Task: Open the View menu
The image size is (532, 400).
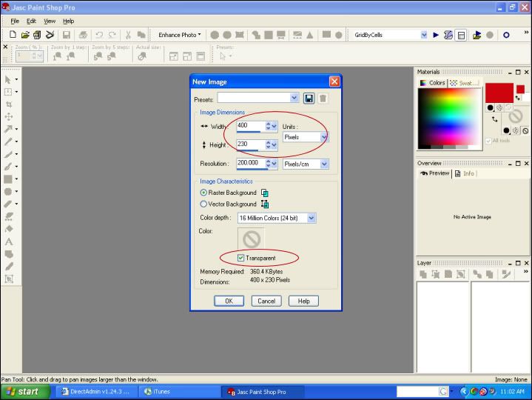Action: click(x=50, y=21)
